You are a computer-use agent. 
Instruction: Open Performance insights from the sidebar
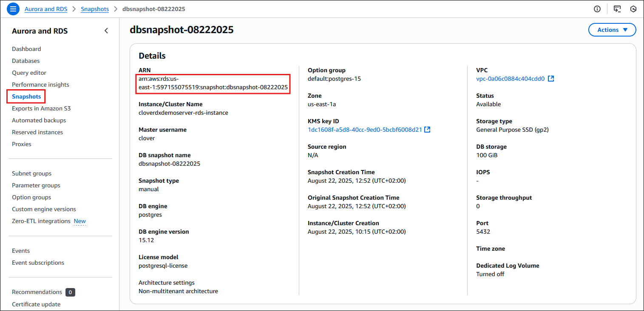[40, 85]
